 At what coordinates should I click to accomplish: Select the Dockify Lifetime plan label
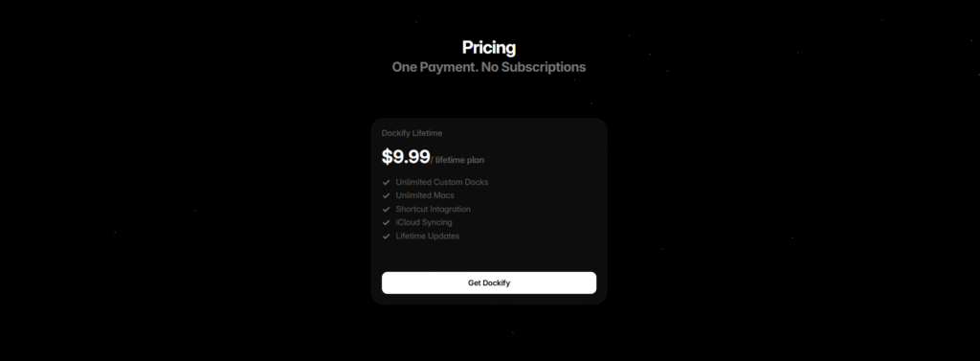[x=412, y=133]
